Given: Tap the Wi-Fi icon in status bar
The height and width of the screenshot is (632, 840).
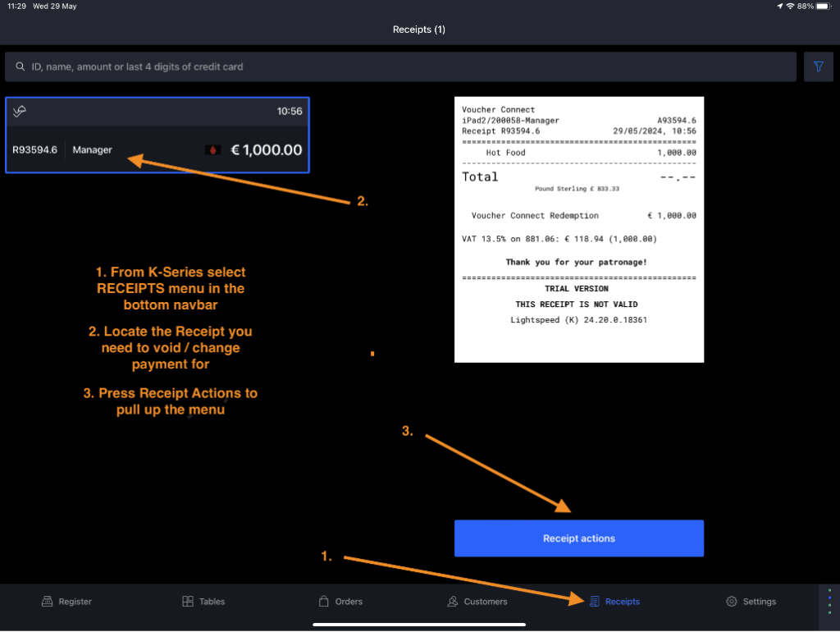Looking at the screenshot, I should pyautogui.click(x=790, y=7).
